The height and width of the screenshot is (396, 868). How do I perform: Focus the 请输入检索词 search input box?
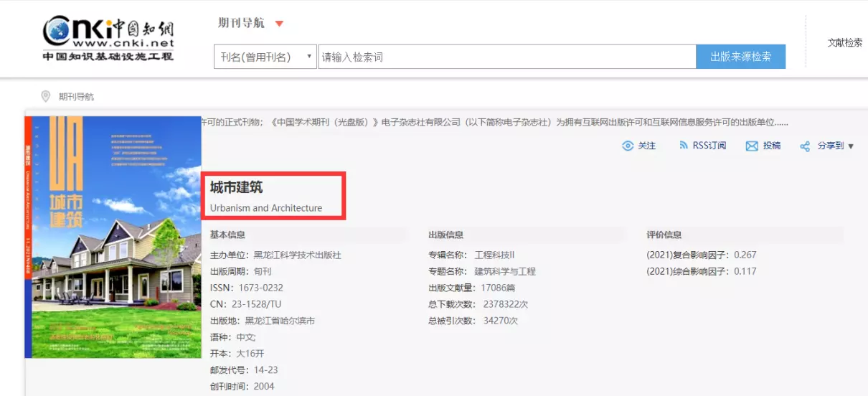click(x=507, y=57)
